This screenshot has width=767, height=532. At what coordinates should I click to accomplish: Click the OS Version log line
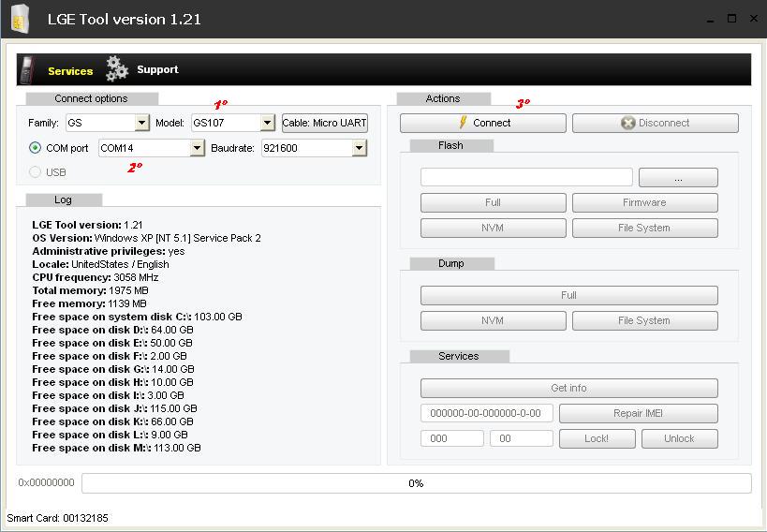point(147,238)
